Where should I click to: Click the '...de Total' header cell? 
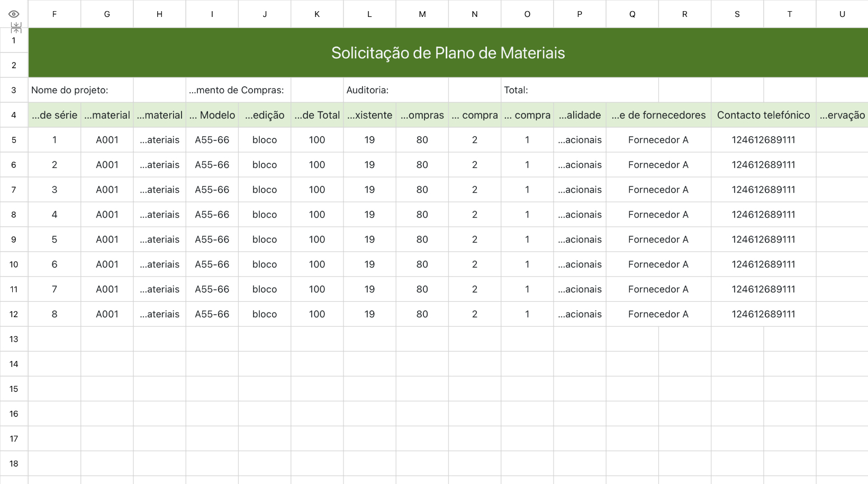[317, 115]
